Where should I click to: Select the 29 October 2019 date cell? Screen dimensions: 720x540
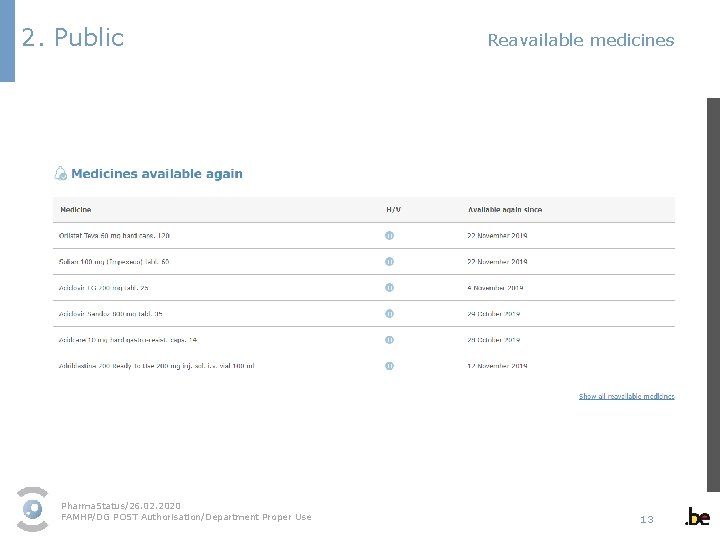pyautogui.click(x=494, y=340)
